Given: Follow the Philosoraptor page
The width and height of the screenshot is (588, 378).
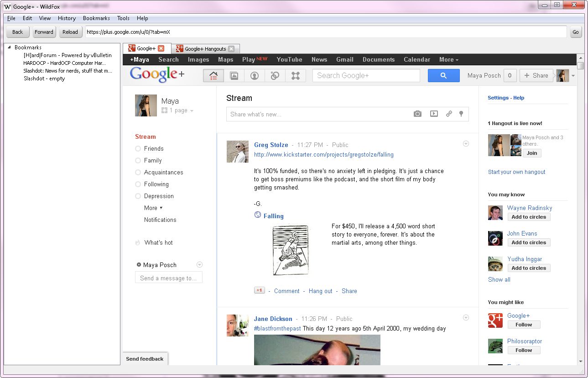Looking at the screenshot, I should [524, 350].
